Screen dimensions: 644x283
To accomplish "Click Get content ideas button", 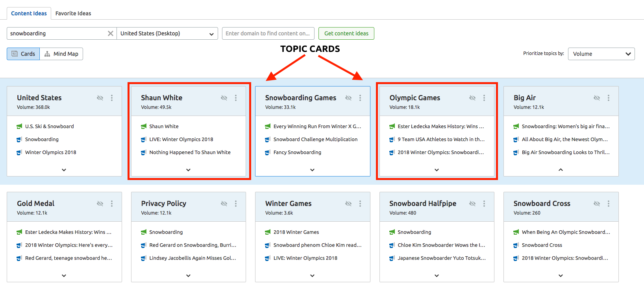I will (346, 33).
